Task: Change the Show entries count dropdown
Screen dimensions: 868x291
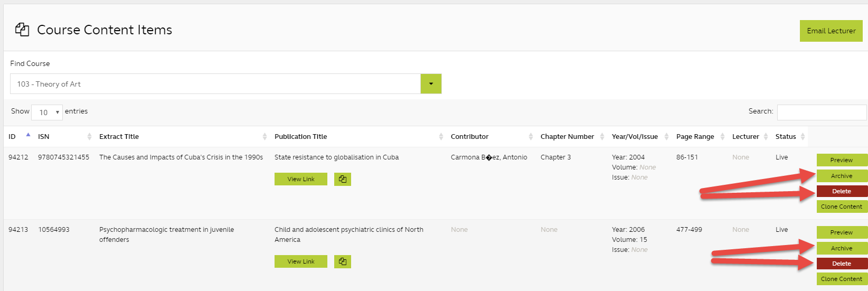Action: 47,112
